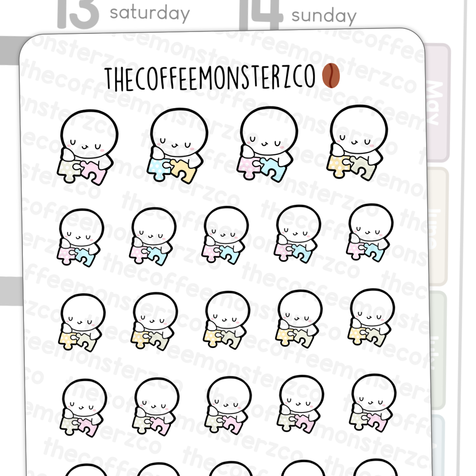
Task: Open the May planner tab
Action: [436, 103]
